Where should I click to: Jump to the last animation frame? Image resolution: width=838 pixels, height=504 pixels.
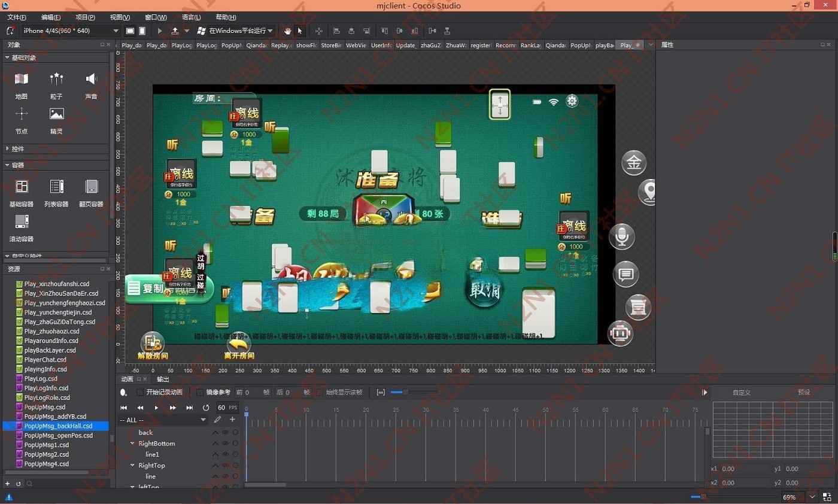pyautogui.click(x=190, y=408)
